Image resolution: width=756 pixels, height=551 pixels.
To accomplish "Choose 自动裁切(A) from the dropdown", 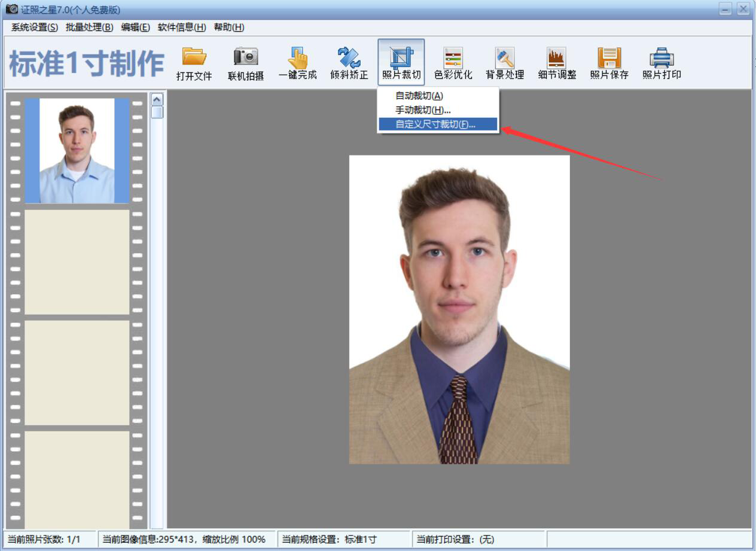I will (438, 96).
